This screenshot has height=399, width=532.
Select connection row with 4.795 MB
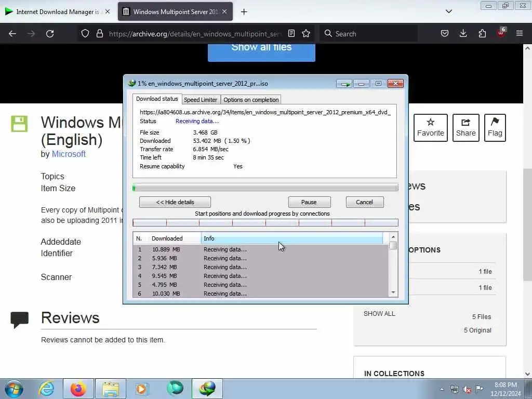click(261, 285)
